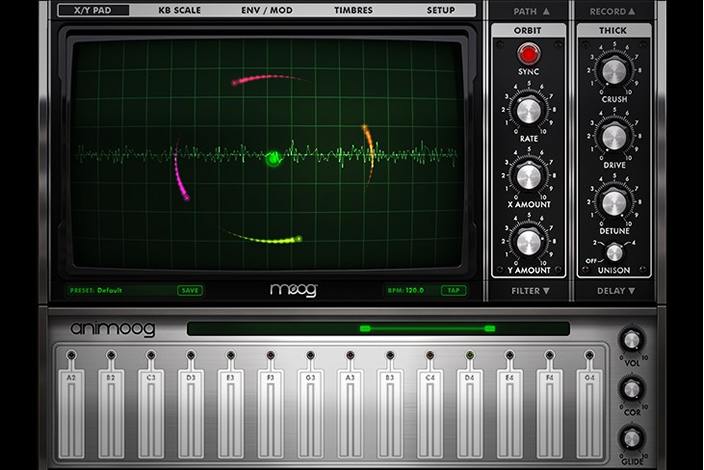Play the A3 key
This screenshot has width=704, height=470.
tap(350, 413)
